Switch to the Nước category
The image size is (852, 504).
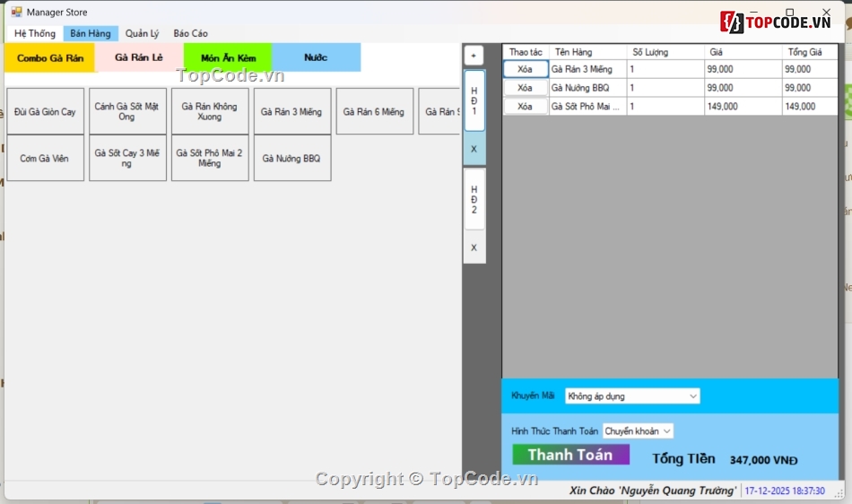click(316, 57)
